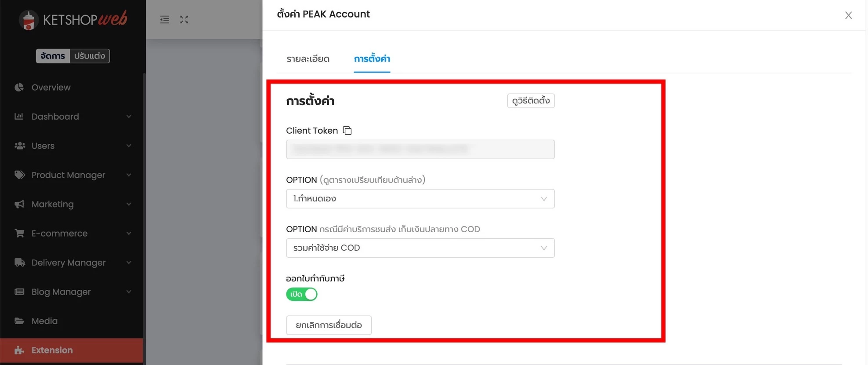The image size is (868, 365).
Task: Open the 1.กำหนดเอง option dropdown
Action: click(420, 199)
